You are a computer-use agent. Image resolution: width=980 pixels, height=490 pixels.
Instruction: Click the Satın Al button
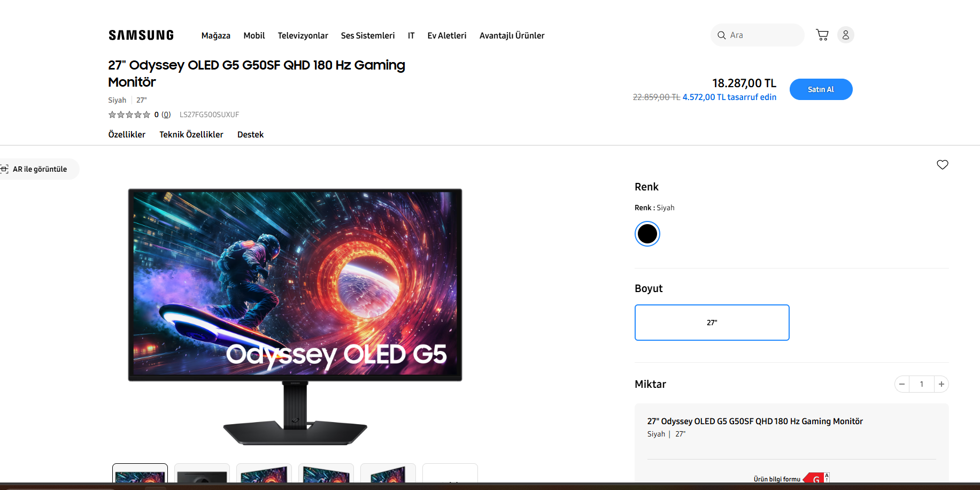point(821,89)
